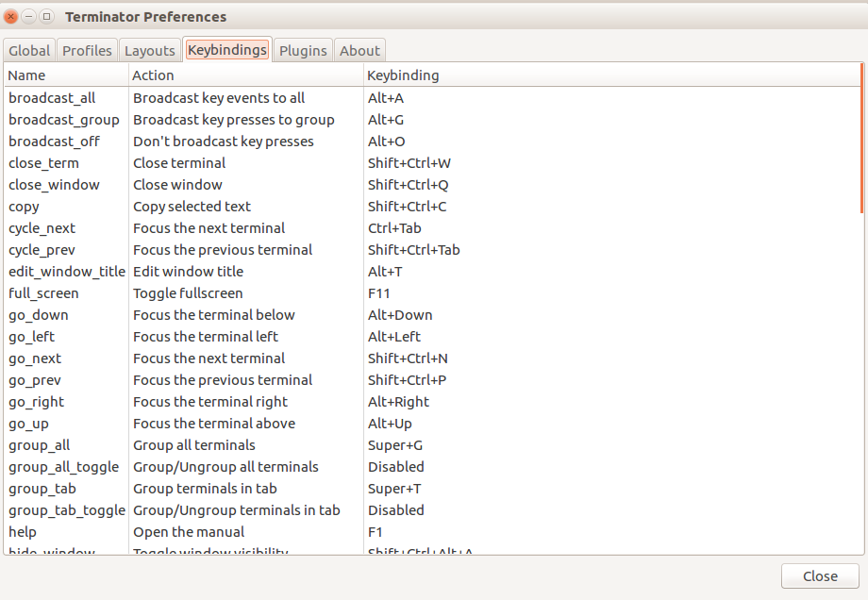Click the group_all_toggle name cell
868x600 pixels.
[63, 467]
